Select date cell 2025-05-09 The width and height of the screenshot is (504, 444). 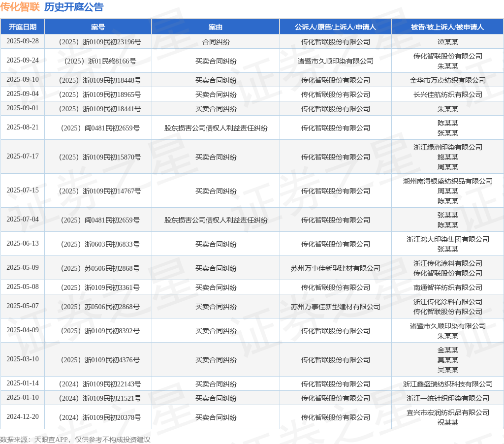[23, 267]
